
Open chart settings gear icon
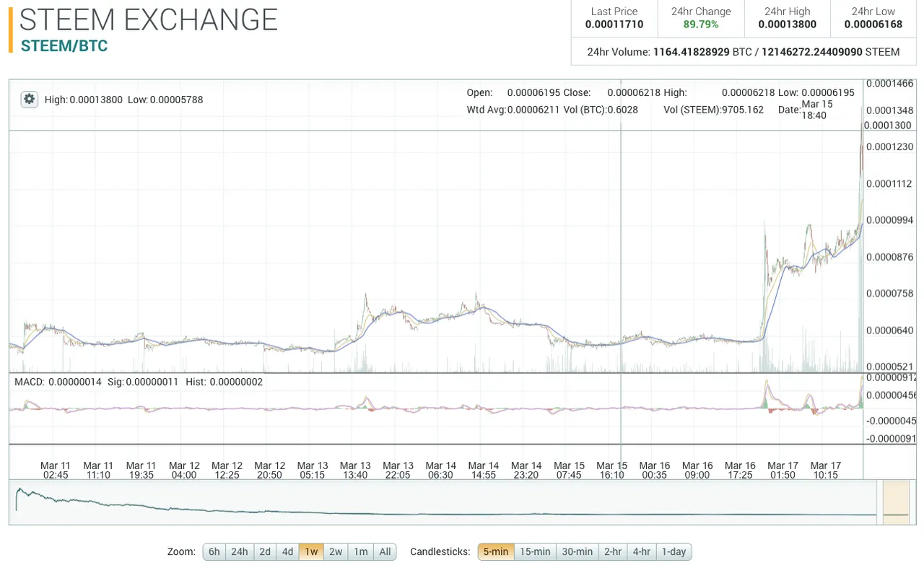tap(29, 100)
